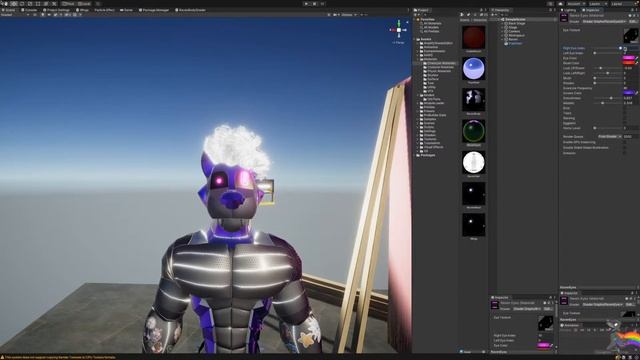Viewport: 640px width, 360px height.
Task: Click the scene camera settings icon
Action: click(x=336, y=15)
